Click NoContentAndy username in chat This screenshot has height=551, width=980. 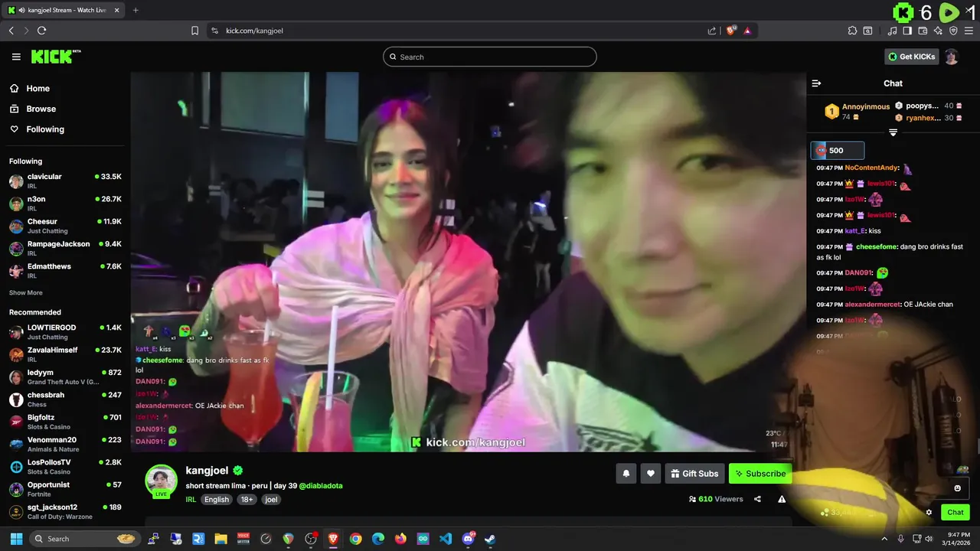[871, 168]
